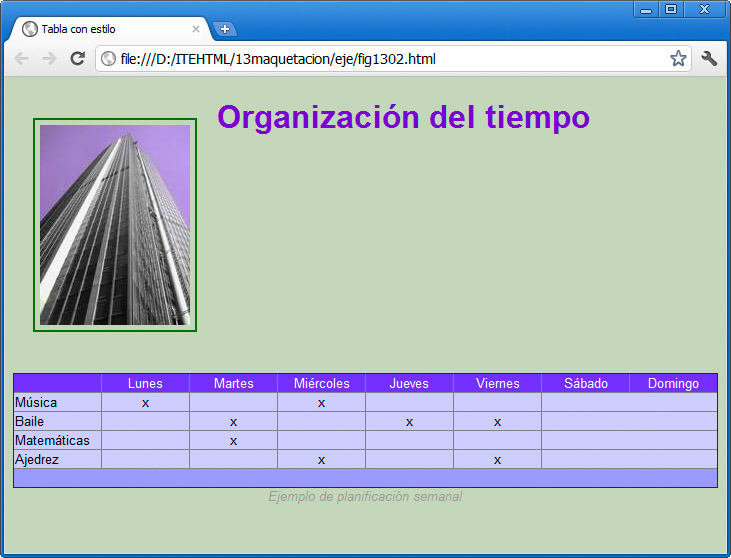731x558 pixels.
Task: Click the x in Baile Viernes cell
Action: (x=497, y=422)
